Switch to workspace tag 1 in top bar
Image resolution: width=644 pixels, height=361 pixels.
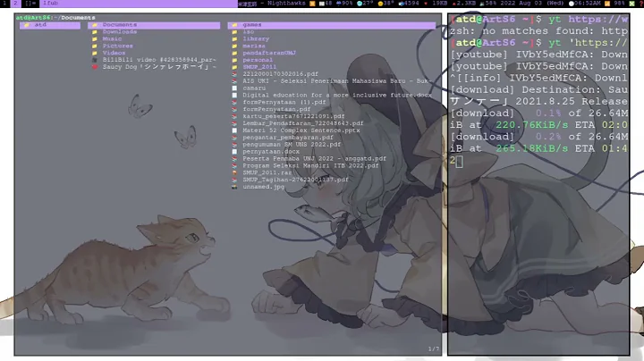[x=4, y=4]
